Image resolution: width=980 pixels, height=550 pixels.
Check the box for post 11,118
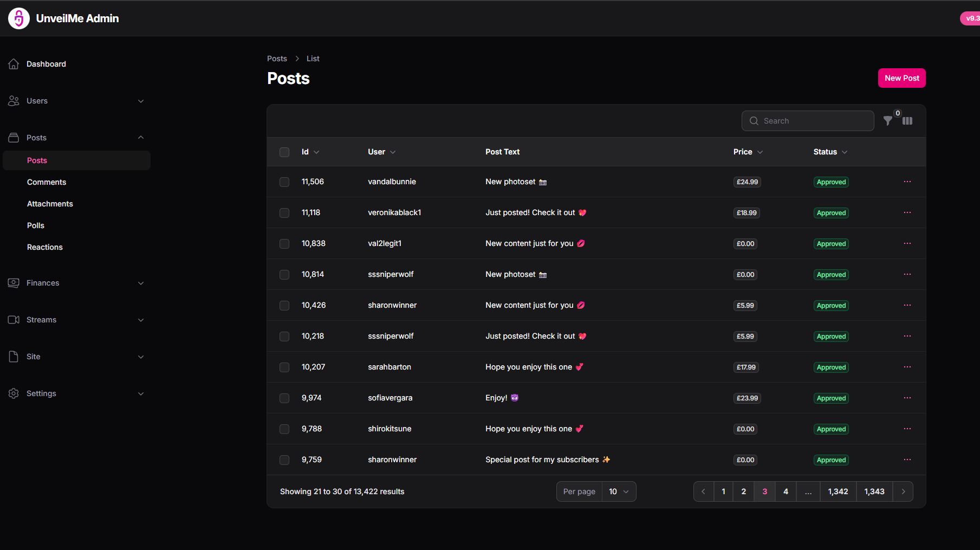click(x=284, y=213)
